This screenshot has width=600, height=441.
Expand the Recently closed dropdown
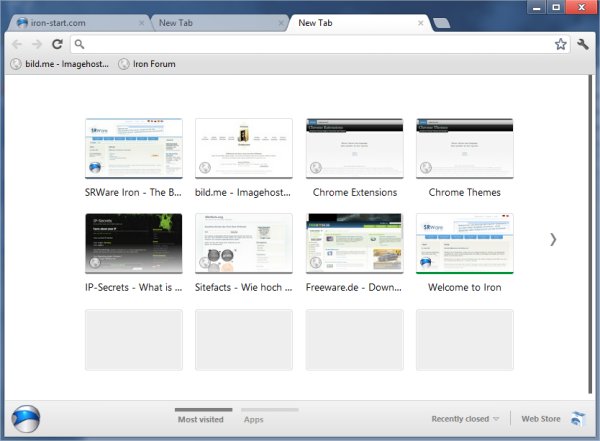(465, 419)
